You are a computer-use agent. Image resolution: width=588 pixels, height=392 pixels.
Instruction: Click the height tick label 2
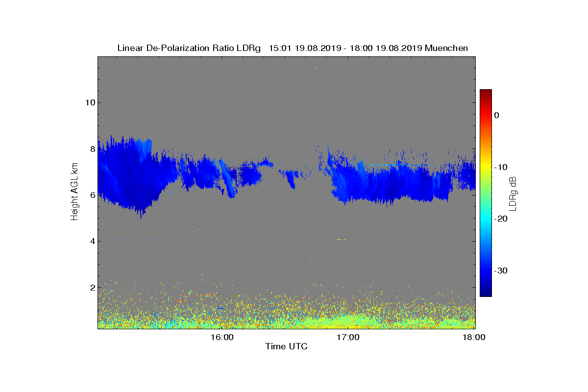(92, 287)
